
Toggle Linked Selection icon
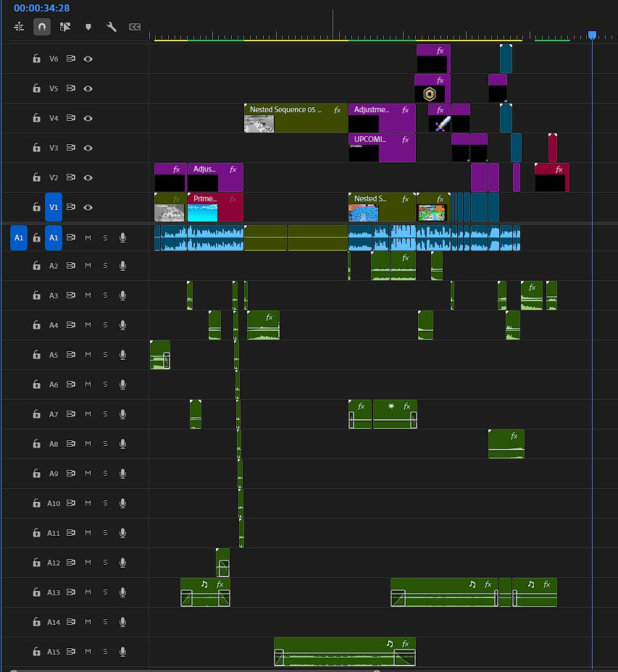point(65,27)
